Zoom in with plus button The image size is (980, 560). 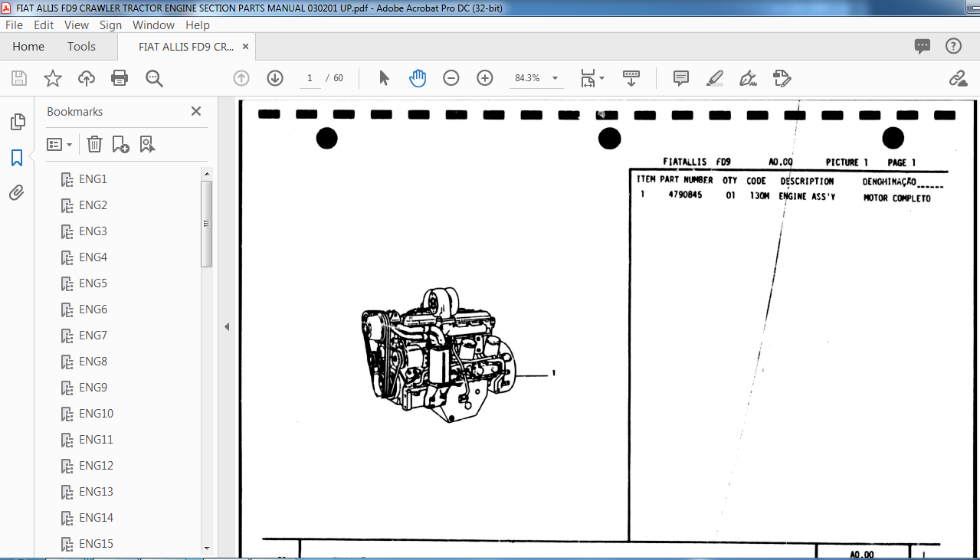[x=485, y=78]
